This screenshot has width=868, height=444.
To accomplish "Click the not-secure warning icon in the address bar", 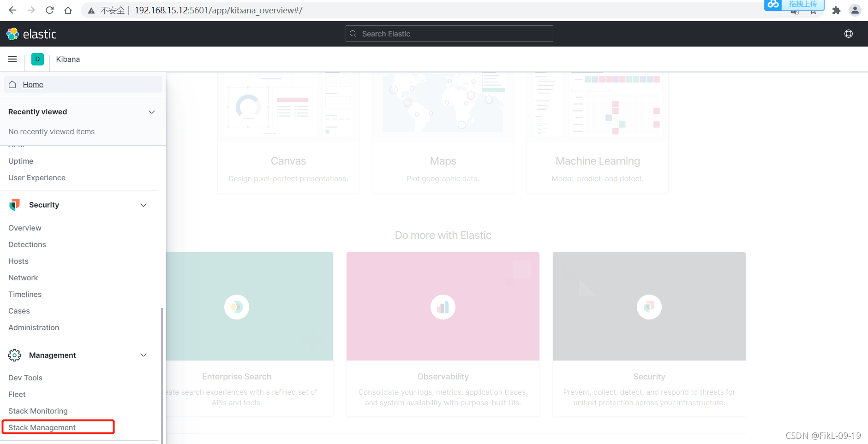I will coord(91,10).
